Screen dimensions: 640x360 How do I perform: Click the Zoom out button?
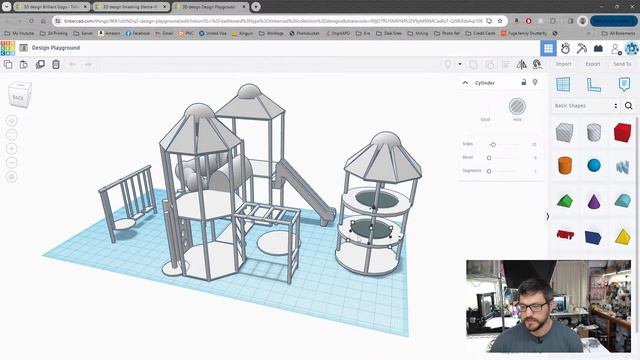click(x=11, y=162)
